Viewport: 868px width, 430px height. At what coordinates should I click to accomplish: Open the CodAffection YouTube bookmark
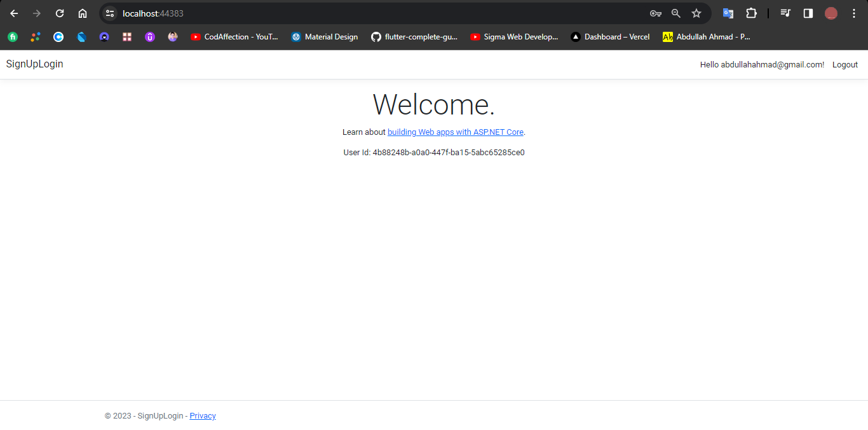click(x=234, y=37)
